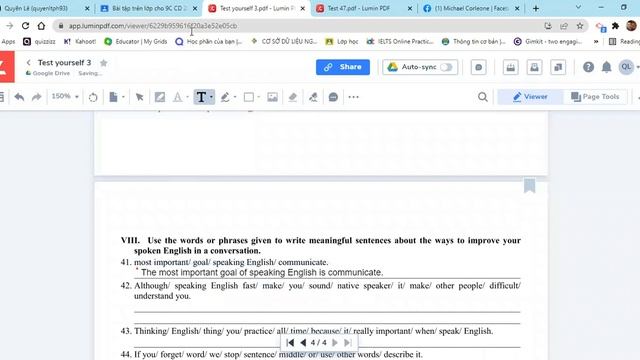
Task: Bookmark this page with the star icon
Action: point(580,26)
